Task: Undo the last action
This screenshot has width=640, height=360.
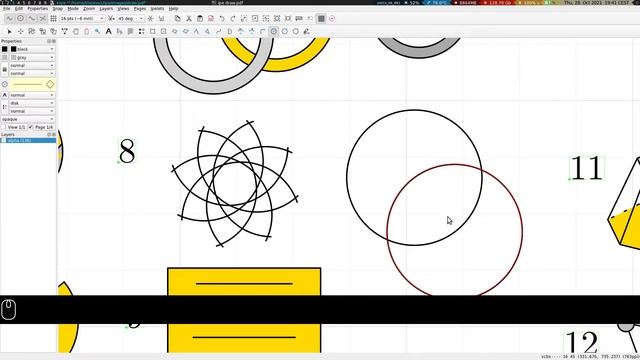Action: tap(222, 18)
